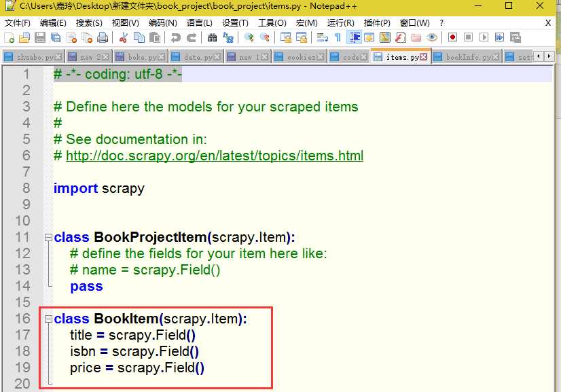Toggle the highlighted indent guide icon
Viewport: 561px width, 392px height.
click(x=355, y=37)
